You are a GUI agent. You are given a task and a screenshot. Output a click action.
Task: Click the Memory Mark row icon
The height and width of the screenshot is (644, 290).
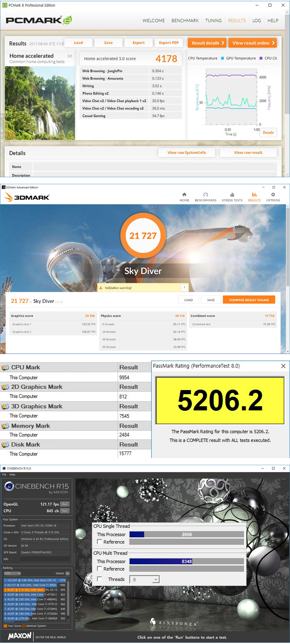tap(5, 426)
